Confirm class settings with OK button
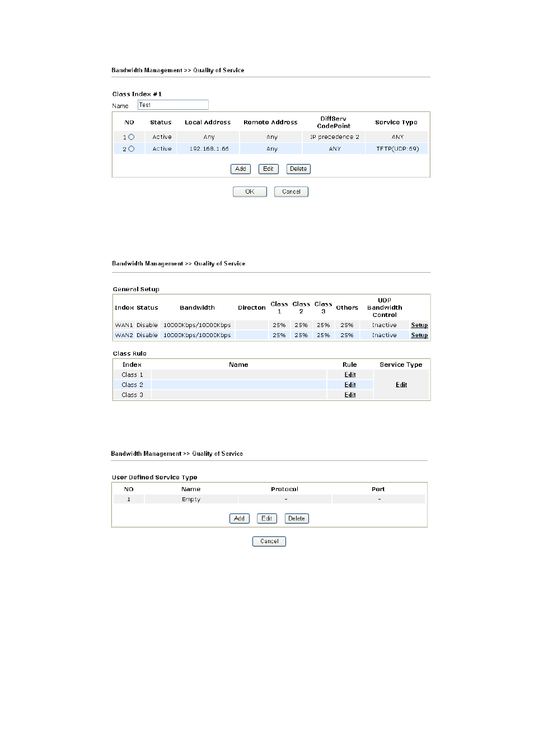The width and height of the screenshot is (534, 756). coord(250,192)
